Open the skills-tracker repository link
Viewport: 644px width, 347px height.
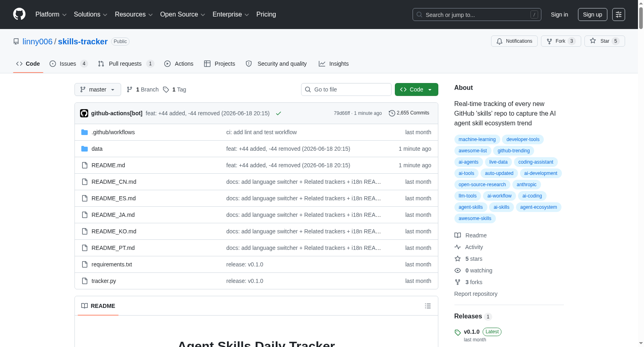[83, 42]
